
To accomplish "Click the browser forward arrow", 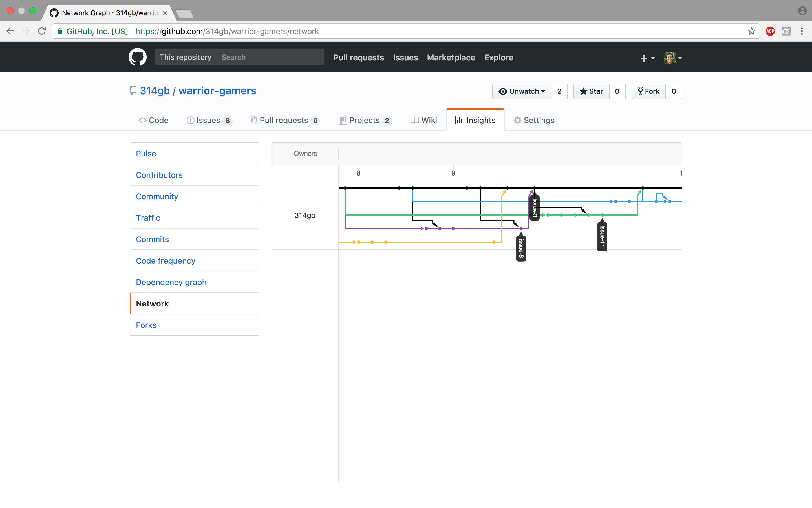I will click(26, 31).
